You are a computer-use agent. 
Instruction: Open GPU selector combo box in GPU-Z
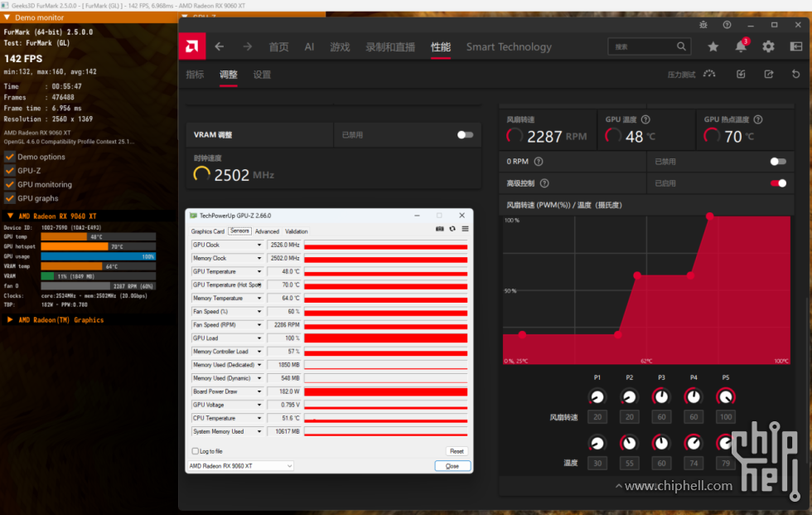coord(240,466)
